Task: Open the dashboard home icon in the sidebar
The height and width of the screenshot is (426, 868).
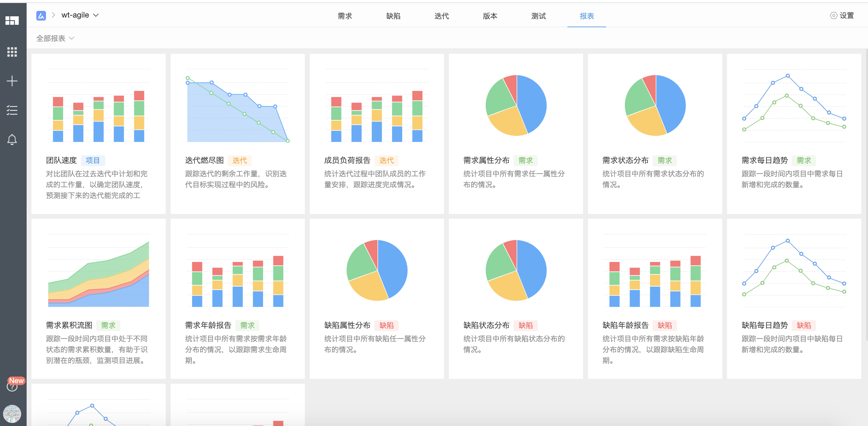Action: coord(12,21)
